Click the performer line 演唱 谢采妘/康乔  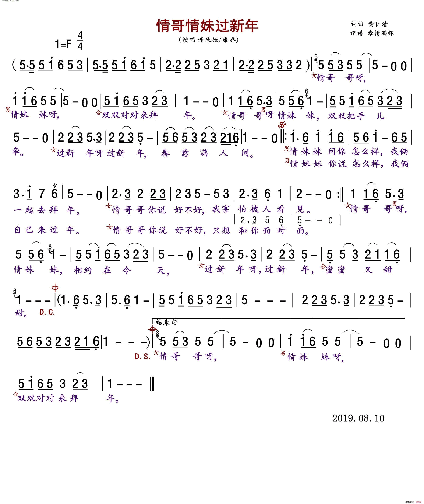(x=209, y=40)
